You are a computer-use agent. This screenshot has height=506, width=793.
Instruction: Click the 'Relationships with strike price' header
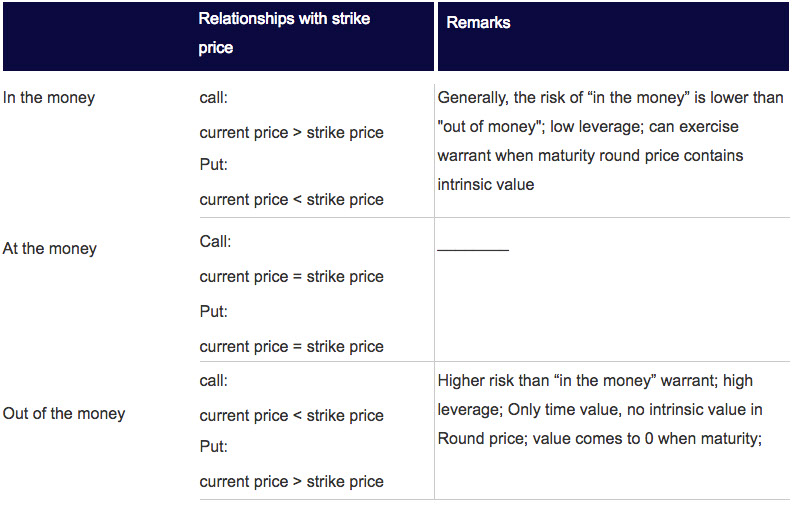pyautogui.click(x=284, y=33)
